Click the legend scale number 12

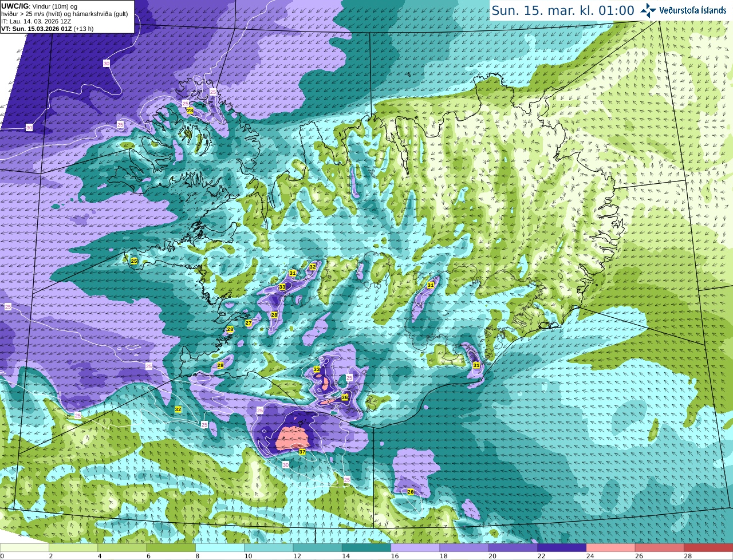297,556
